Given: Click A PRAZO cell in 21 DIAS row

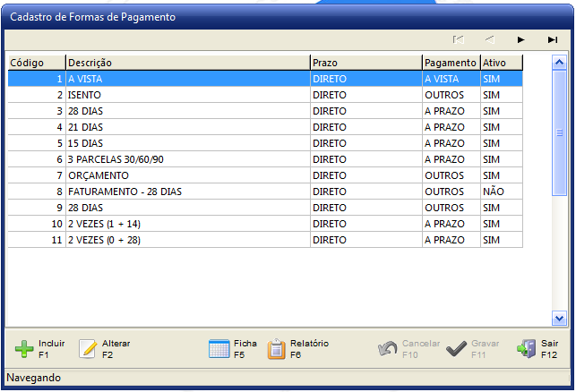Looking at the screenshot, I should [x=451, y=127].
